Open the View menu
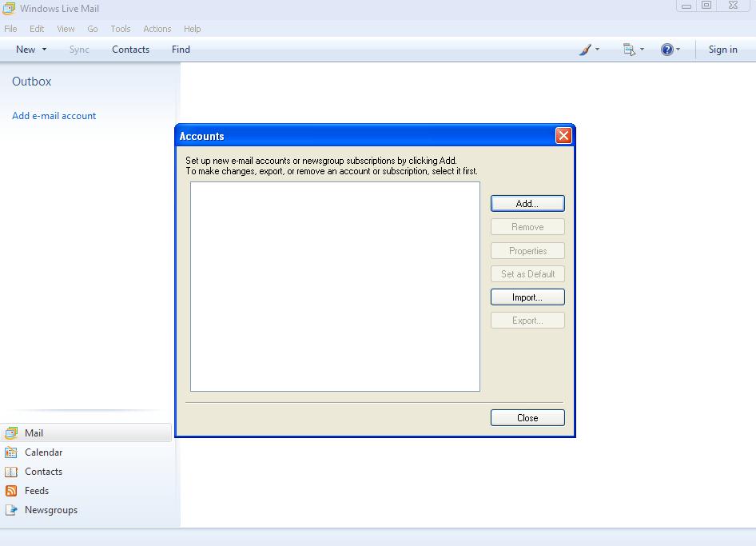The width and height of the screenshot is (756, 546). pos(66,29)
